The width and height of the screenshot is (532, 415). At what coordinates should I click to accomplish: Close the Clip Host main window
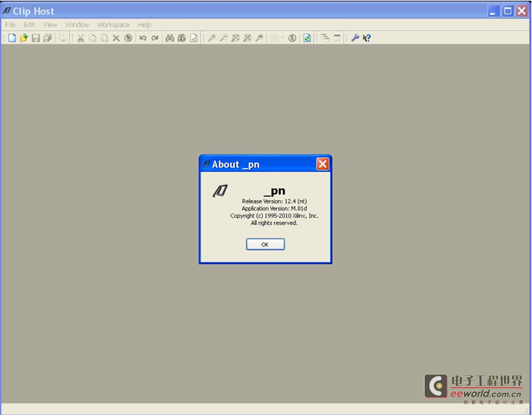[x=522, y=11]
